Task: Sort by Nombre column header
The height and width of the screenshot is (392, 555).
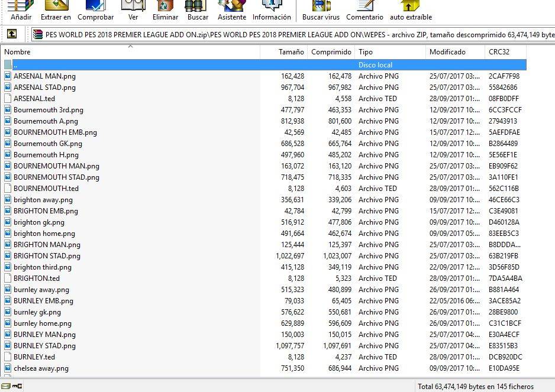Action: [x=130, y=52]
